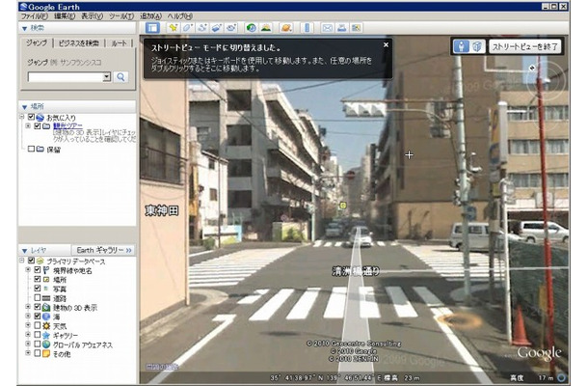Collapse the 場所 panel triangle
This screenshot has width=588, height=386.
pos(25,107)
